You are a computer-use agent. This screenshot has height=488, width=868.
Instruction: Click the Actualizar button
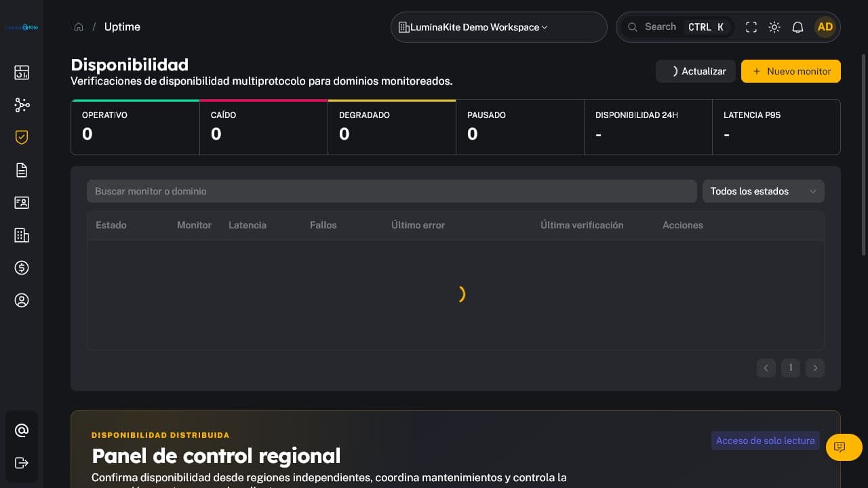coord(696,71)
